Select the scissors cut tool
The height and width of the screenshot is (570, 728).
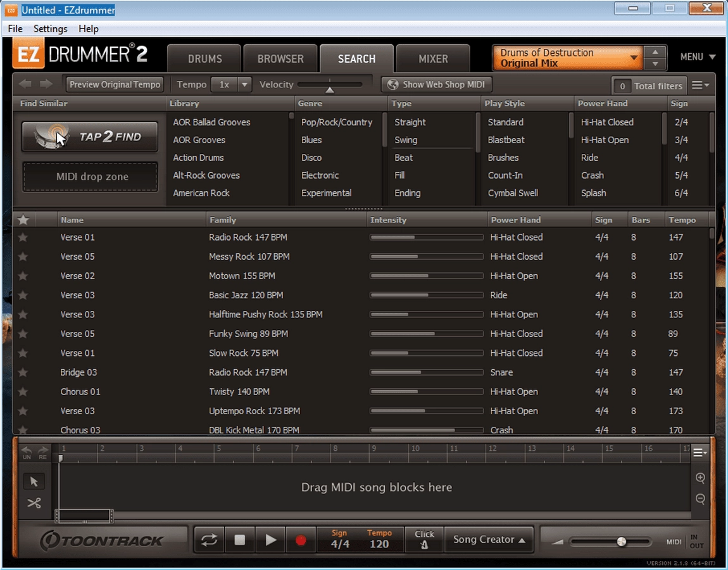point(34,503)
